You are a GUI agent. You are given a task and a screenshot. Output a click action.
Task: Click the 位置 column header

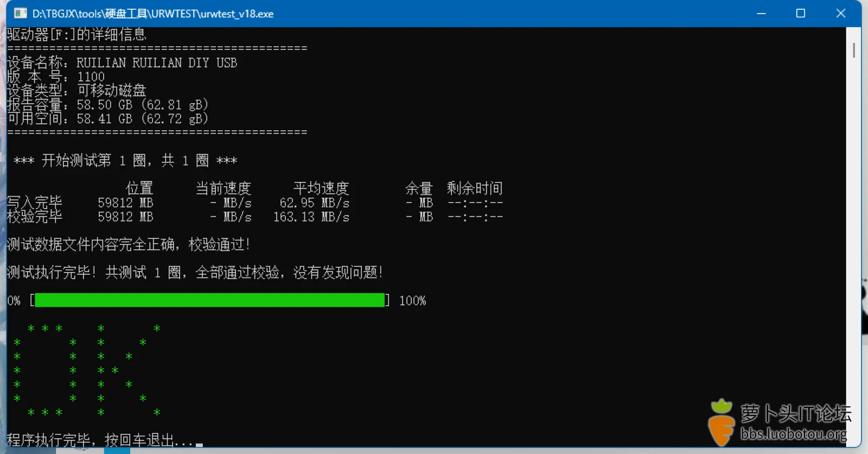click(139, 188)
